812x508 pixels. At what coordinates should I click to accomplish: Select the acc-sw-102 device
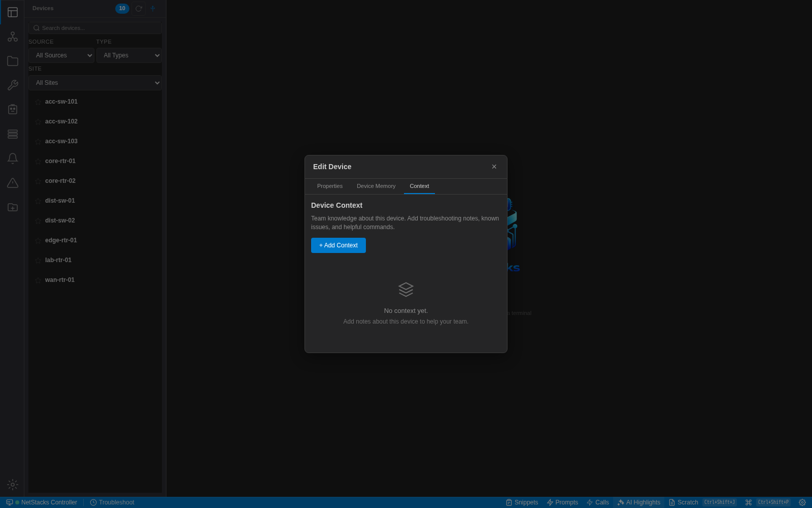[x=95, y=121]
